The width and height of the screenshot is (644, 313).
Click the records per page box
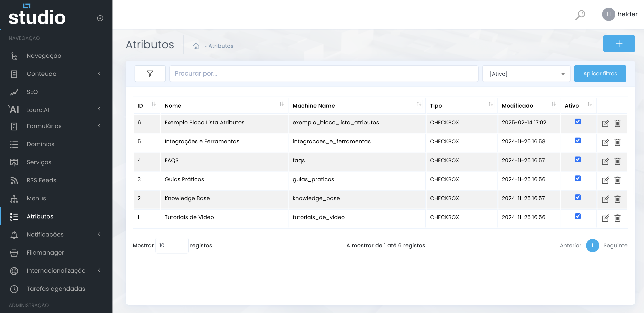point(172,246)
